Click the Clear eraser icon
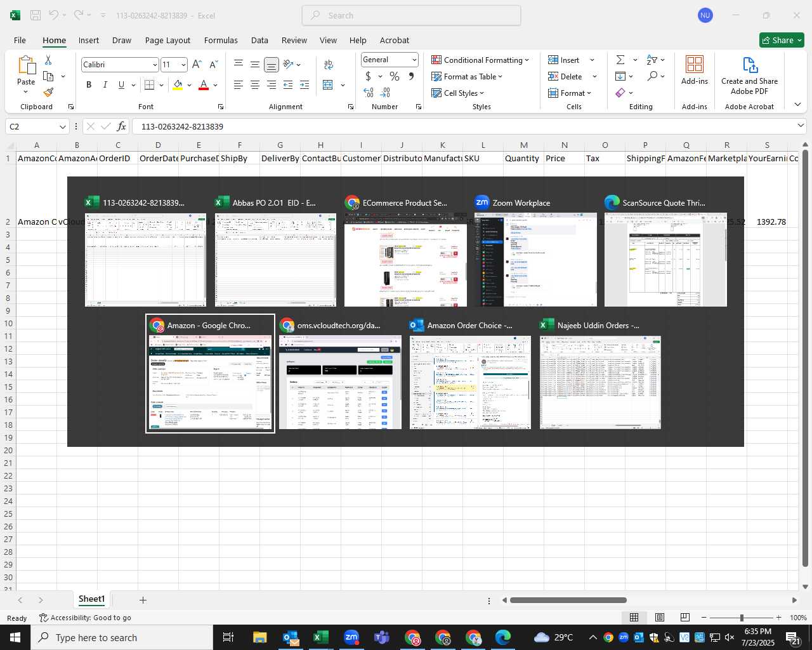Screen dimensions: 812x650 620,93
